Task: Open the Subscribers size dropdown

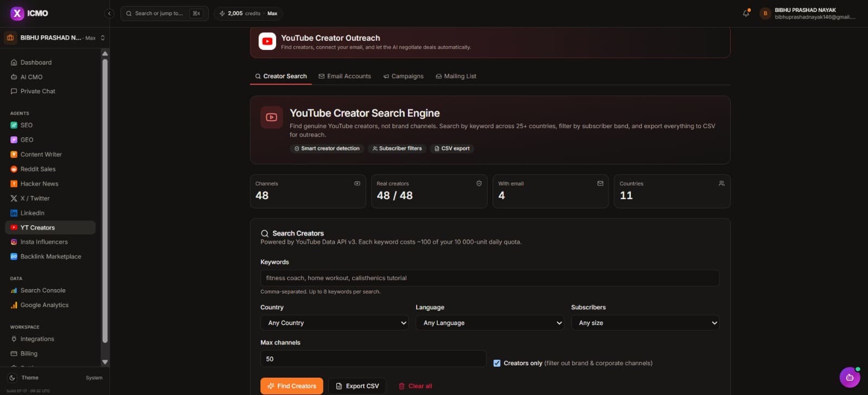Action: (x=645, y=323)
